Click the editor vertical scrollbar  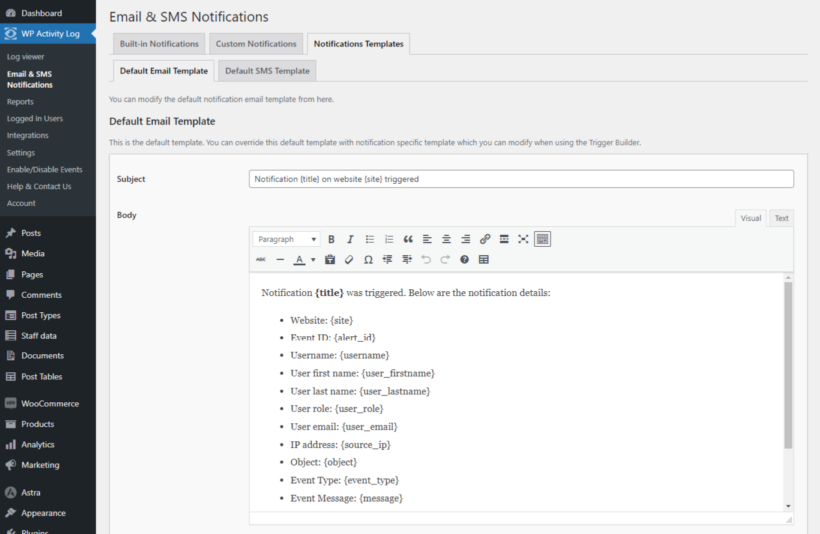coord(788,365)
